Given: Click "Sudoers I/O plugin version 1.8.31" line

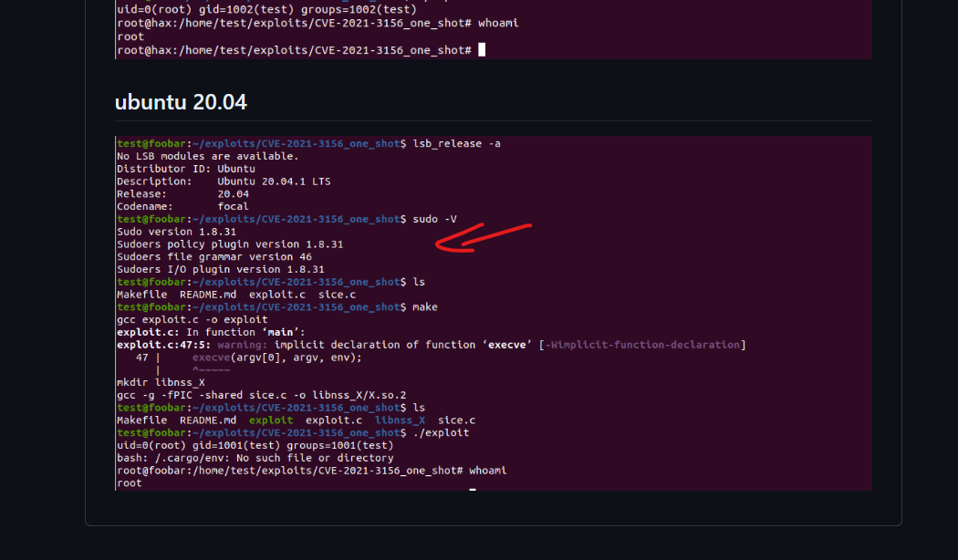Looking at the screenshot, I should (220, 269).
